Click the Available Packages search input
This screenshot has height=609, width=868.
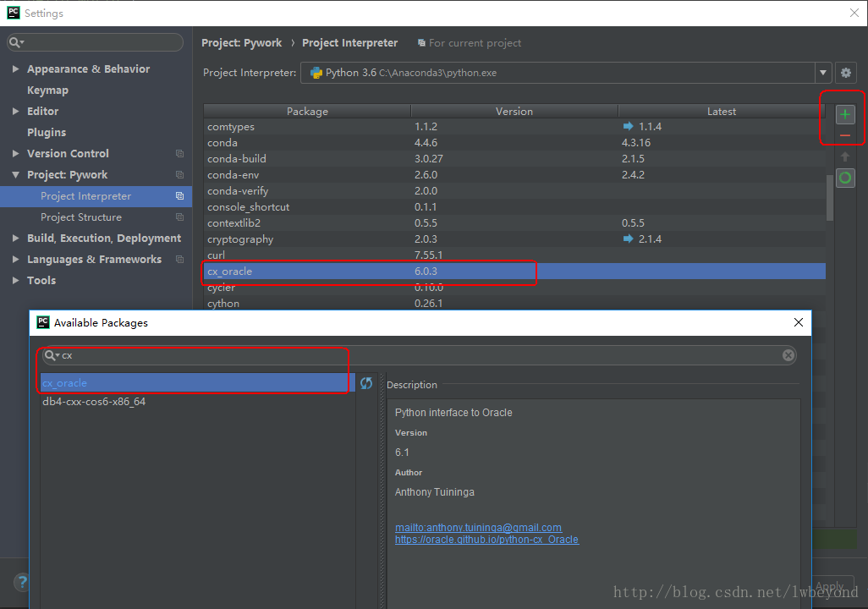click(419, 355)
